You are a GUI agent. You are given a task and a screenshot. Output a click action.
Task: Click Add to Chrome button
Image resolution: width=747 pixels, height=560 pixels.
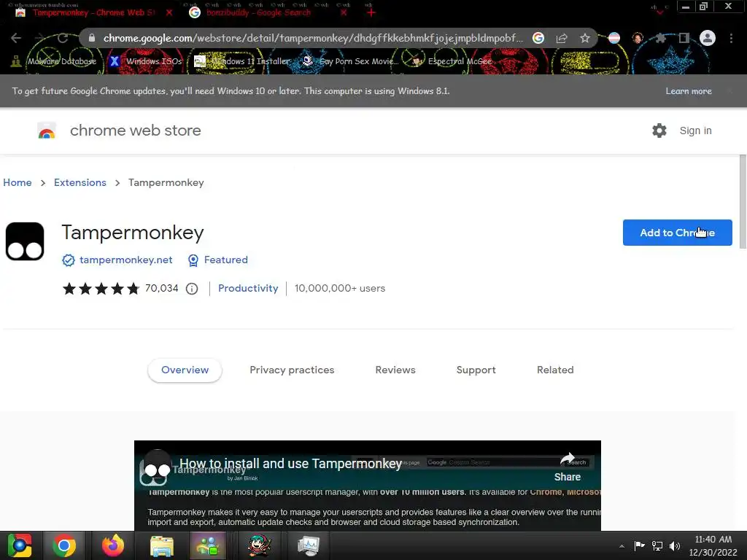click(x=678, y=233)
